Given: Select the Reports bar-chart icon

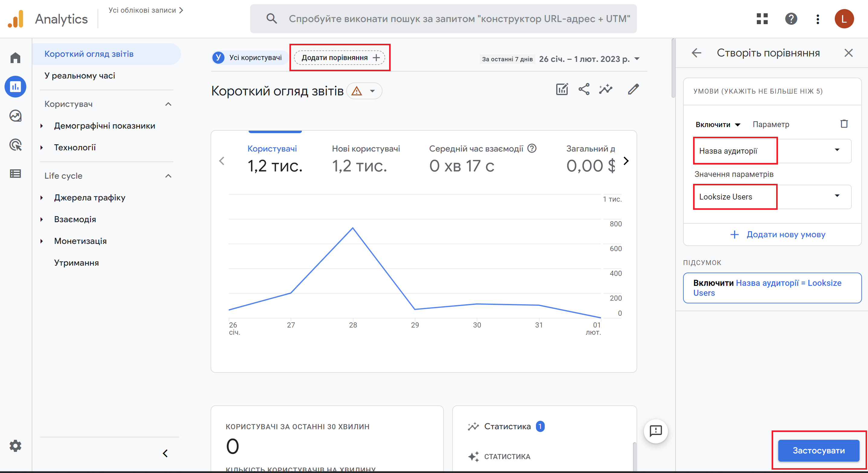Looking at the screenshot, I should click(15, 87).
